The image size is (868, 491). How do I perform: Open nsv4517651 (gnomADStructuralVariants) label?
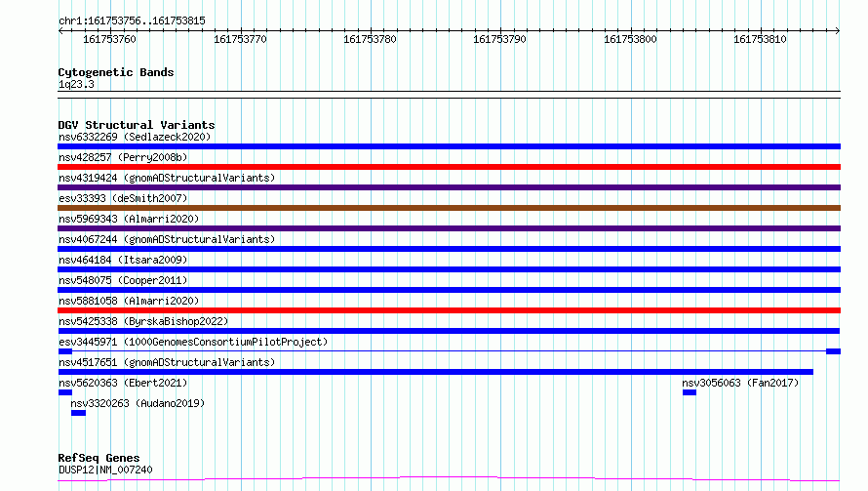pyautogui.click(x=167, y=362)
